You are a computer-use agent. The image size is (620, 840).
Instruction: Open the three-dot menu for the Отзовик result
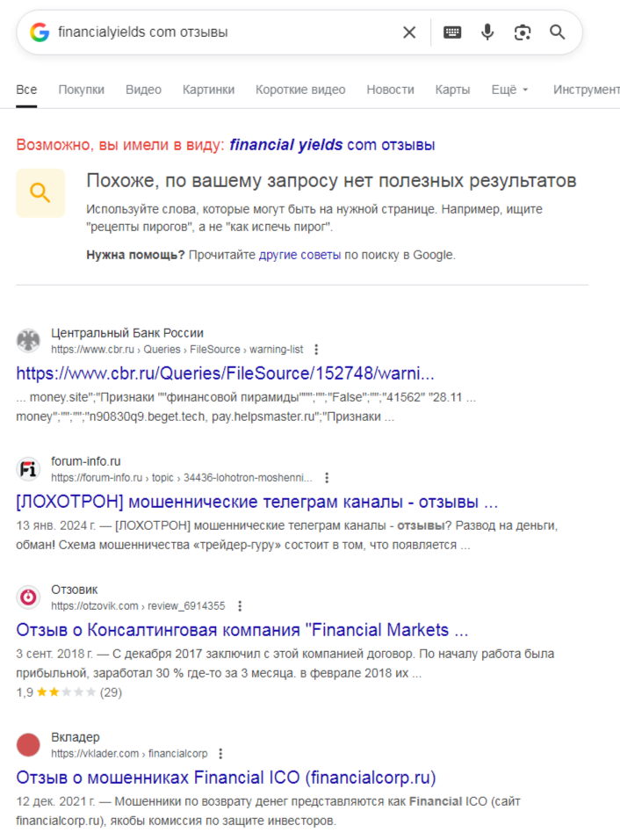pos(240,606)
